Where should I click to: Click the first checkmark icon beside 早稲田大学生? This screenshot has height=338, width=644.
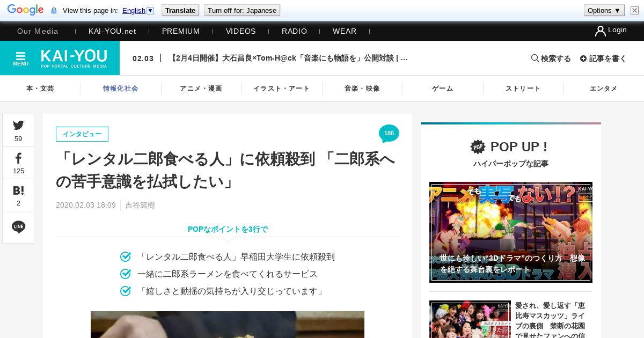coord(126,257)
